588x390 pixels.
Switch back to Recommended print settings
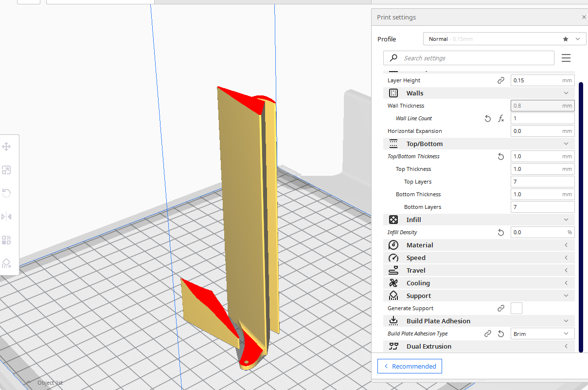[x=410, y=366]
